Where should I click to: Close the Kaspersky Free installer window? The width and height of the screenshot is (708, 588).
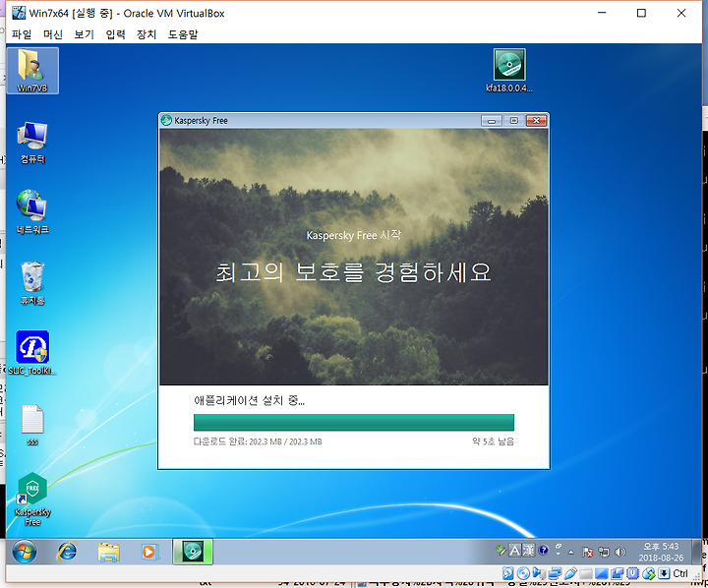tap(537, 121)
